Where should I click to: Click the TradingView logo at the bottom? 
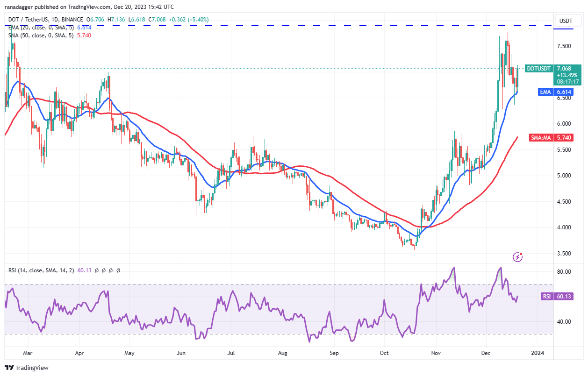coord(27,368)
